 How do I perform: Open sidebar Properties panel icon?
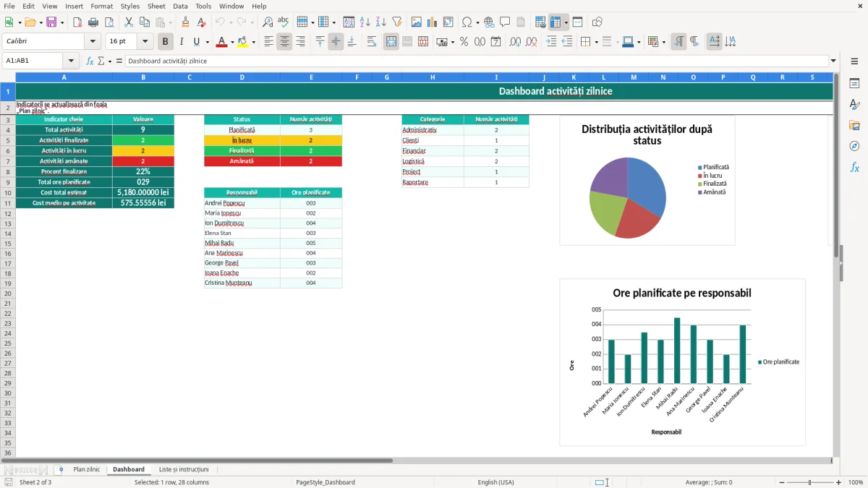point(854,84)
